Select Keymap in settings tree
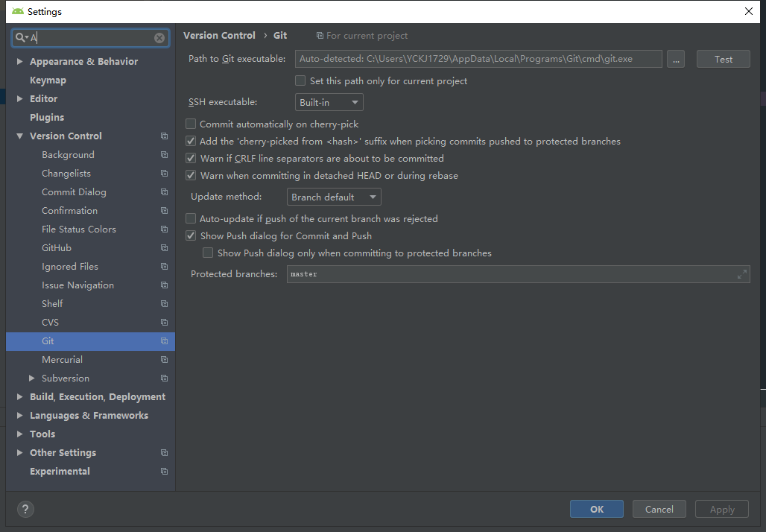 click(48, 80)
